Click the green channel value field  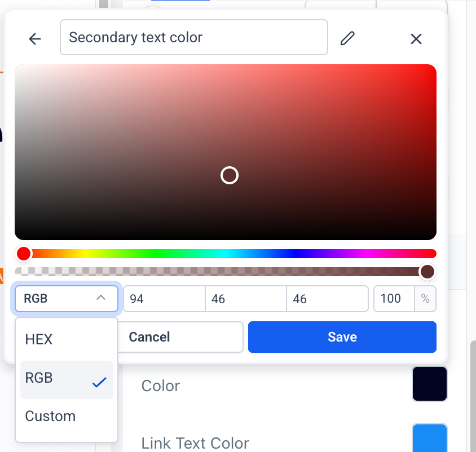point(246,299)
